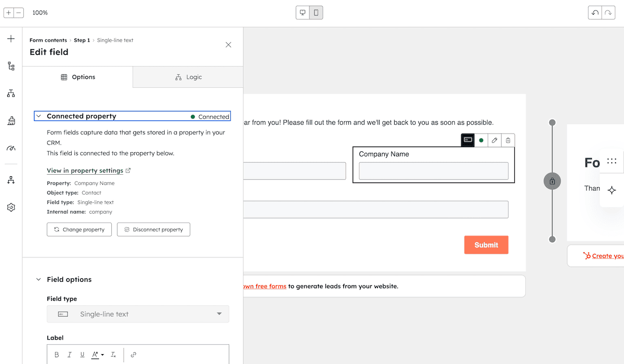Delete the Company Name field via the trash icon

point(508,140)
